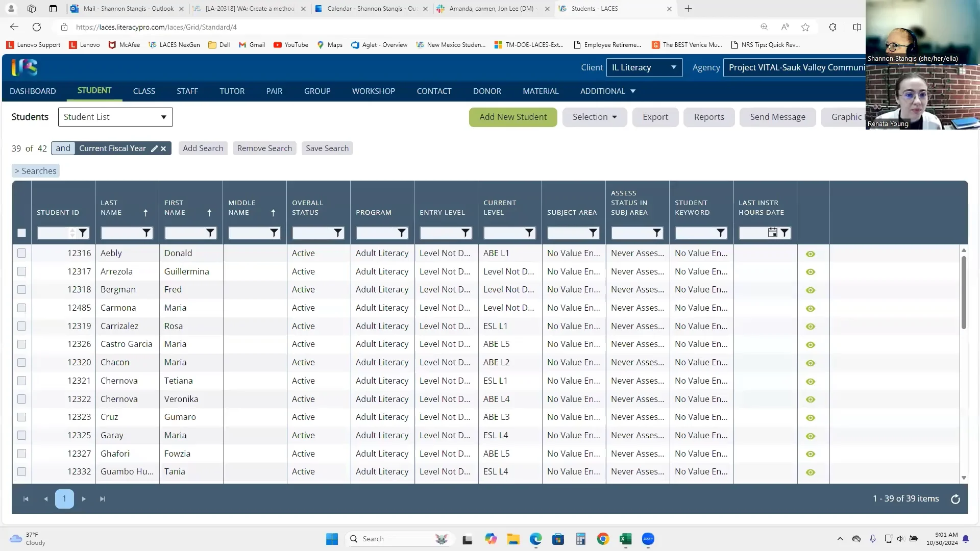Viewport: 980px width, 551px height.
Task: Open the Class tab
Action: click(x=144, y=91)
